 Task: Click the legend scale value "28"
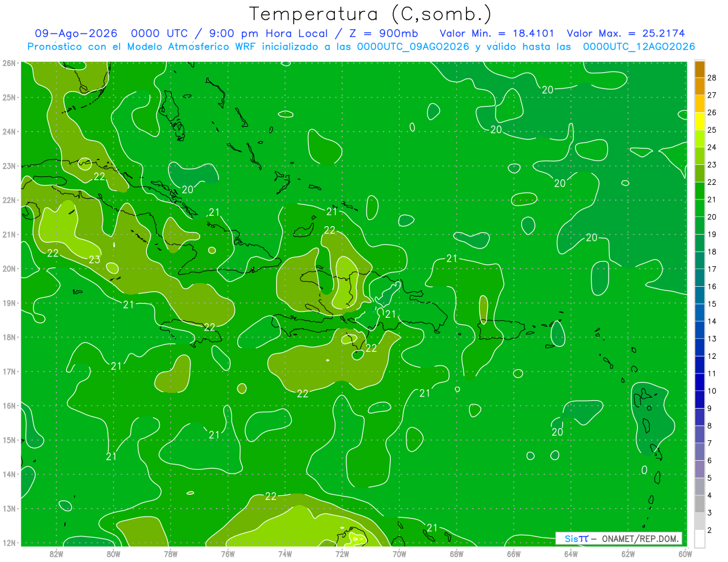[x=712, y=78]
